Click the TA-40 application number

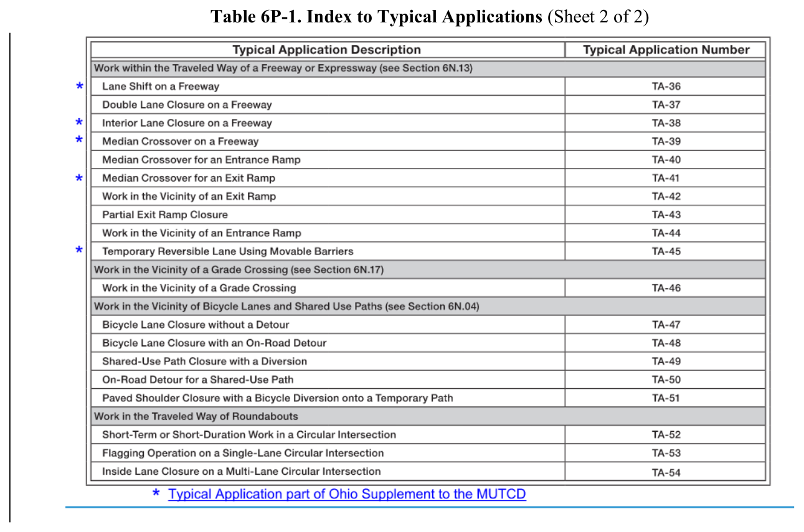[x=666, y=160]
